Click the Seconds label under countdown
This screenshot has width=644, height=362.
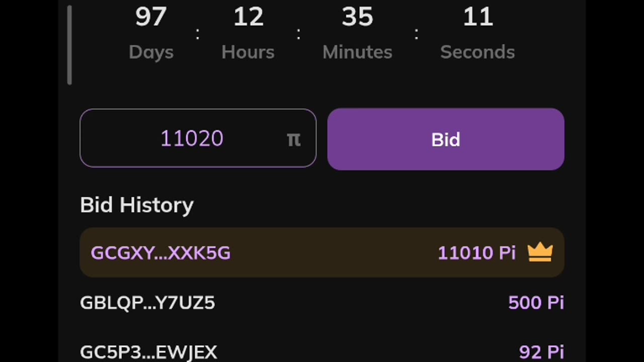(477, 52)
